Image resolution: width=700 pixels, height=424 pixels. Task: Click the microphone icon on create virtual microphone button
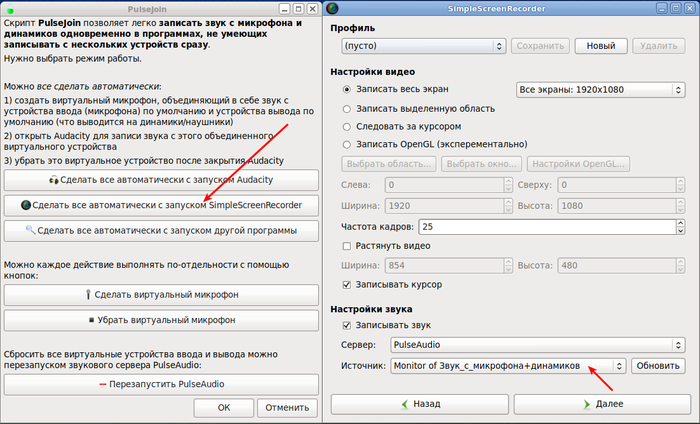click(x=88, y=295)
